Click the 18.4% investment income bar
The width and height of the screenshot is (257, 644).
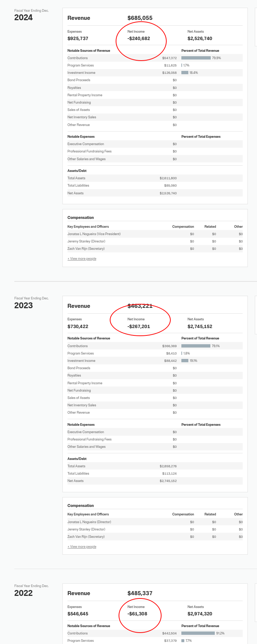(185, 73)
